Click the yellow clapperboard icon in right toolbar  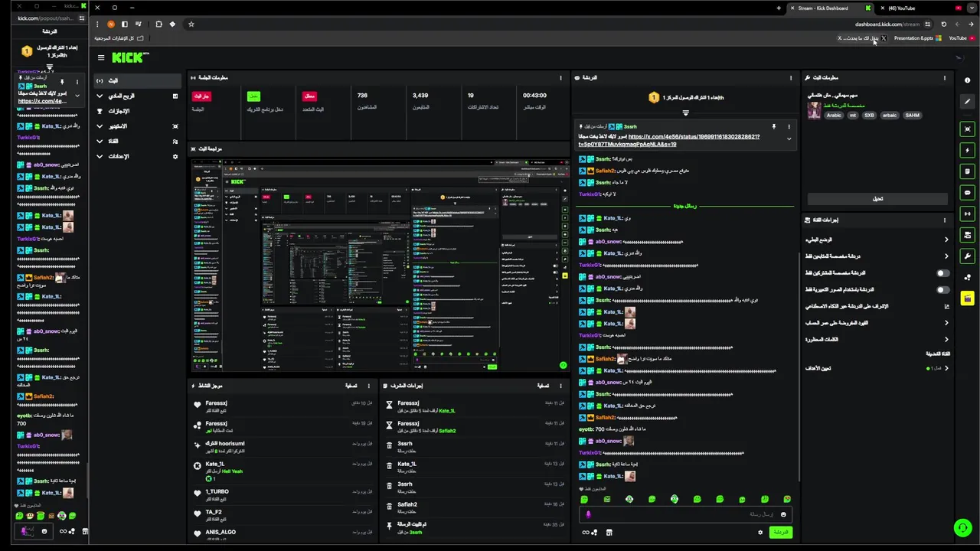968,298
